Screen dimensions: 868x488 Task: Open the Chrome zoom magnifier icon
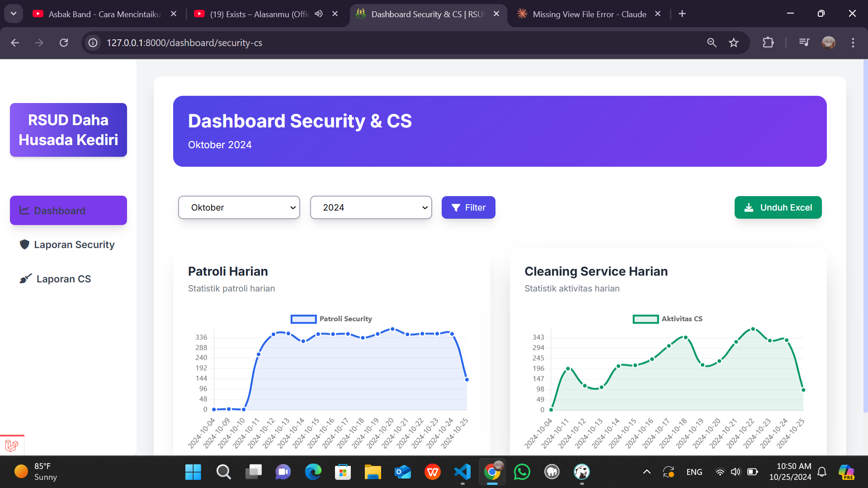[x=712, y=42]
